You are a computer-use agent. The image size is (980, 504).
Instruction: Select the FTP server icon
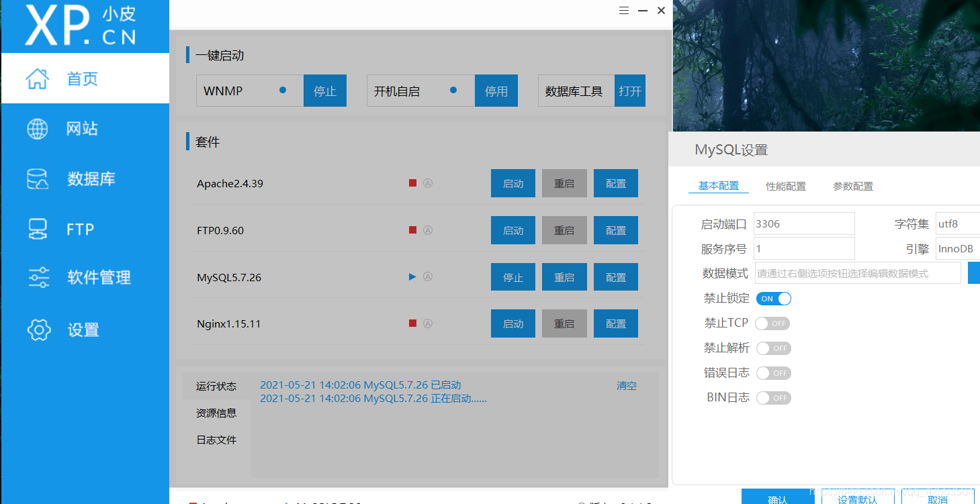[38, 229]
